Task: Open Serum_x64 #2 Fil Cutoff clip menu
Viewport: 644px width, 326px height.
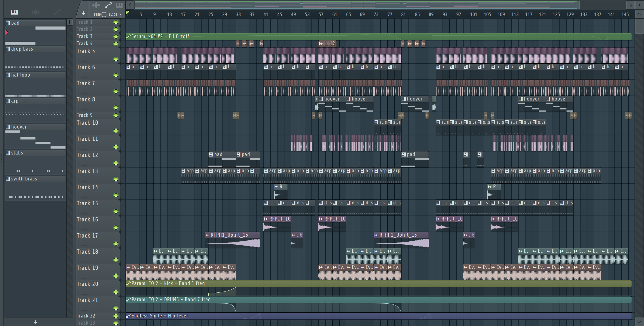Action: 128,36
